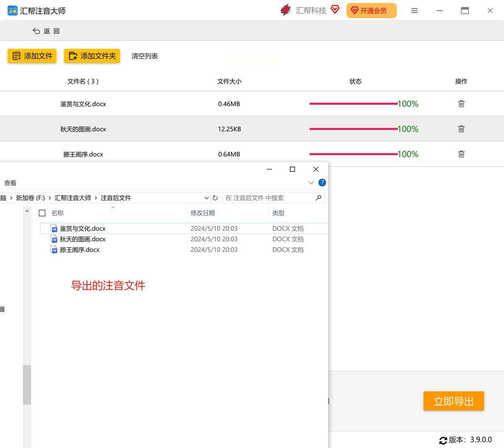This screenshot has height=448, width=504.
Task: Delete 鉴赏与文化.docx using its trash icon
Action: coord(461,104)
